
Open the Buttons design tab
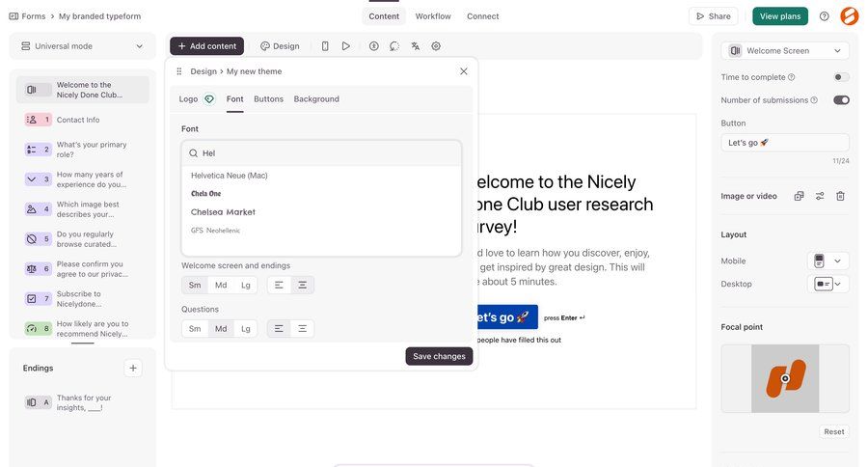point(268,99)
